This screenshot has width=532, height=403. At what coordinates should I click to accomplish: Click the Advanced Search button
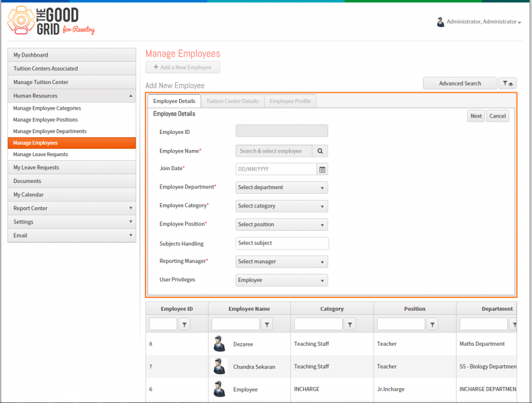460,83
